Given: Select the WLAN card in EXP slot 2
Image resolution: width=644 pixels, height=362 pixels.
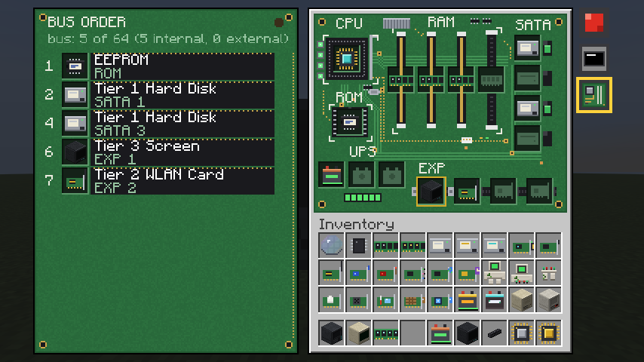Looking at the screenshot, I should pyautogui.click(x=467, y=191).
